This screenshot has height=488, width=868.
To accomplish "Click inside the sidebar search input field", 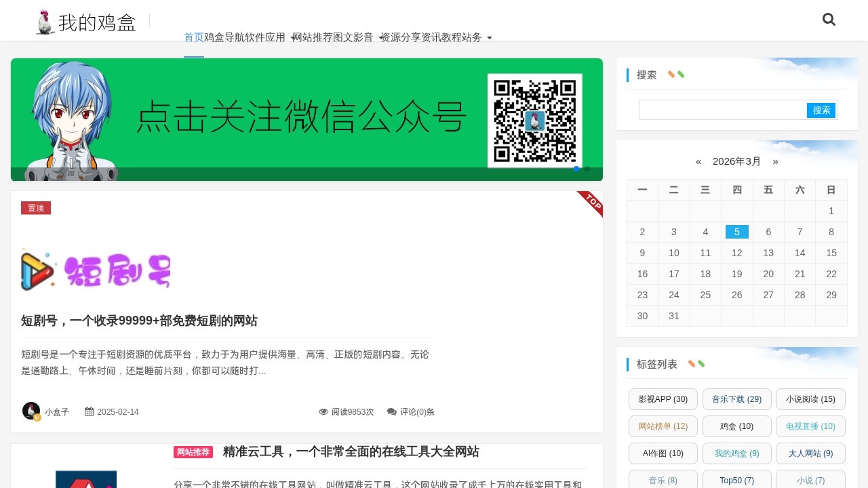I will 719,110.
